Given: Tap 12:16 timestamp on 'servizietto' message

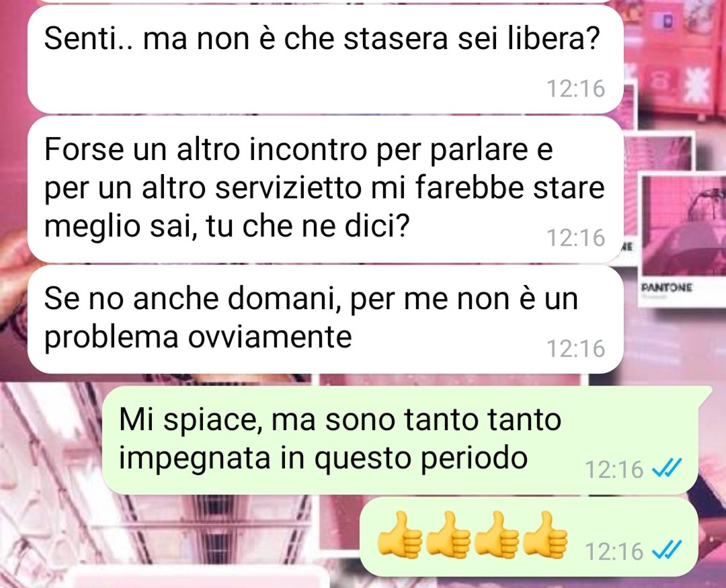Looking at the screenshot, I should coord(576,237).
